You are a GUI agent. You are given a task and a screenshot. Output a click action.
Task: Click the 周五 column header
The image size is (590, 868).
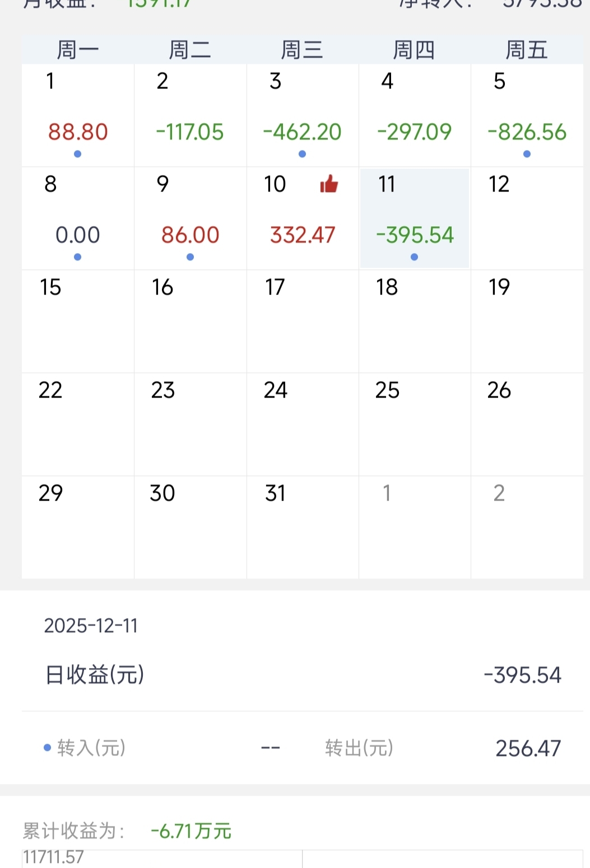526,50
